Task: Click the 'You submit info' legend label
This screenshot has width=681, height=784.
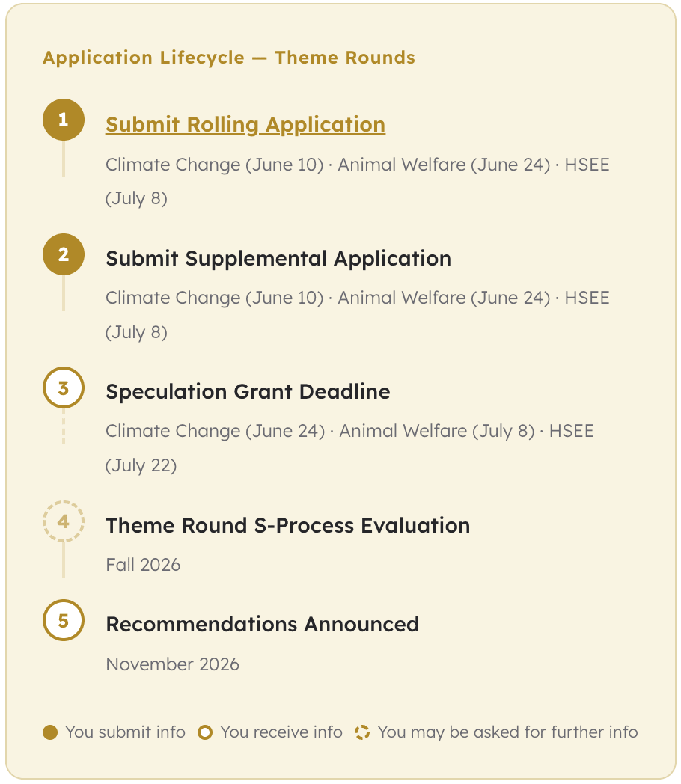Action: (x=125, y=732)
